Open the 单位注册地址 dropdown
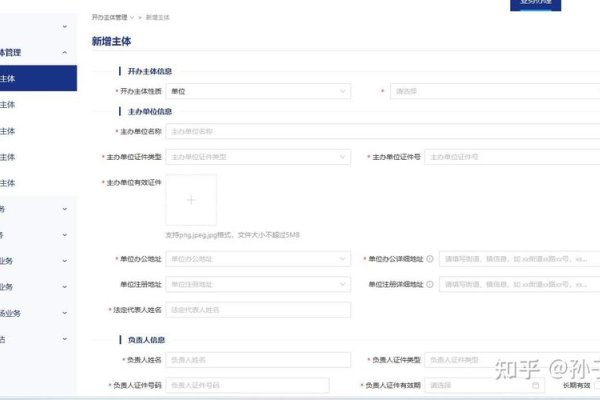Screen dimensions: 600x400 tap(258, 284)
